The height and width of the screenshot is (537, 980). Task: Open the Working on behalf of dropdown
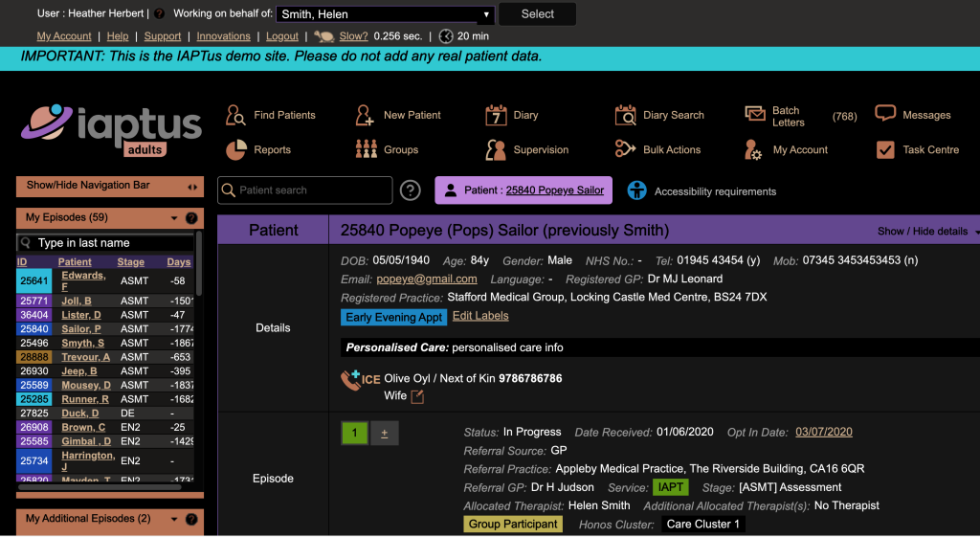pos(385,14)
